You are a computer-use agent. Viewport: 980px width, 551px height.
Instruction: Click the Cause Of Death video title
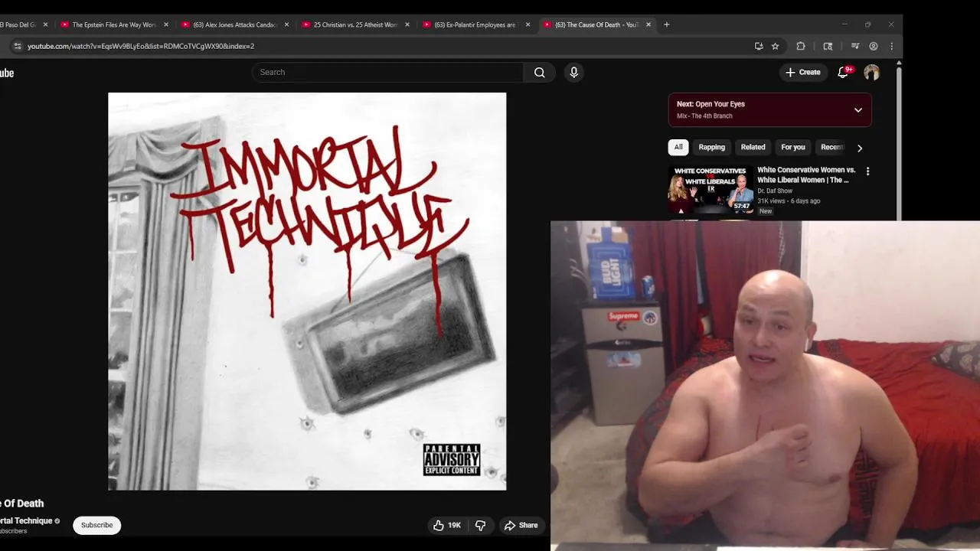(22, 504)
